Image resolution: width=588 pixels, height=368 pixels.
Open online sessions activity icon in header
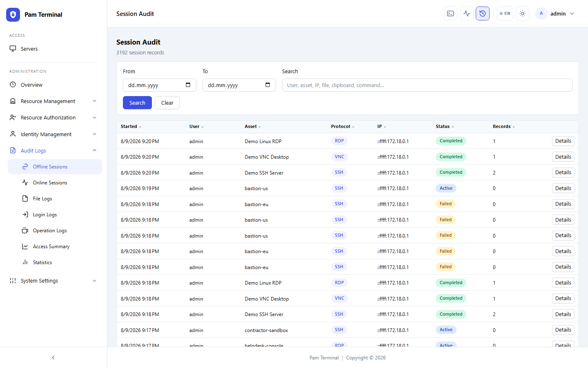467,13
